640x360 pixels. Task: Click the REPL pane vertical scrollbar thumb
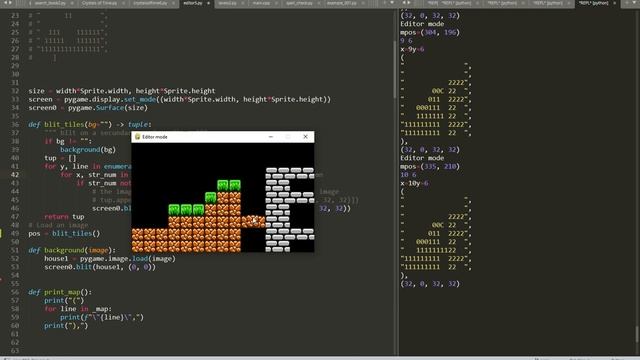coord(637,335)
